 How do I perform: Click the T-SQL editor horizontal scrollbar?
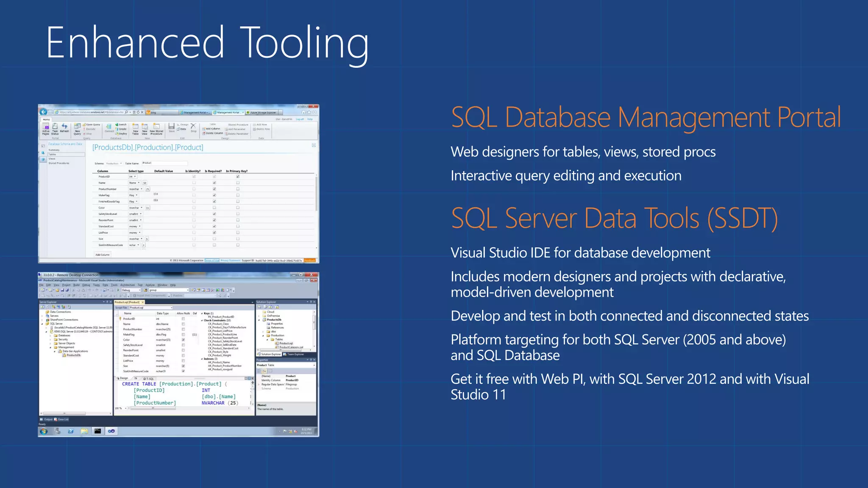tap(189, 408)
